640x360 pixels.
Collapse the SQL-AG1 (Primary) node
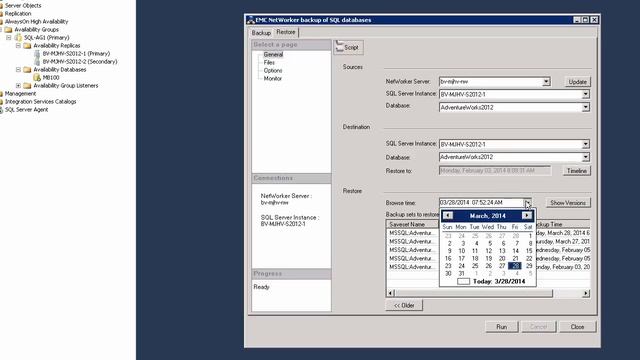click(9, 38)
